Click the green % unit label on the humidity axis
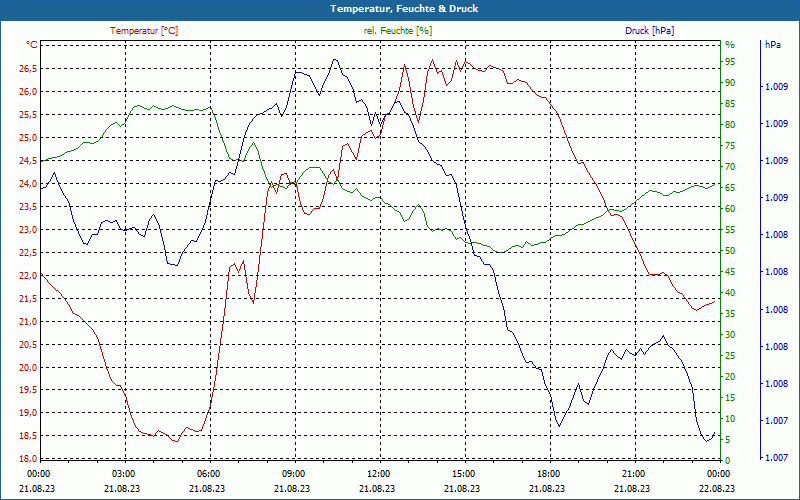The image size is (800, 500). [x=730, y=45]
